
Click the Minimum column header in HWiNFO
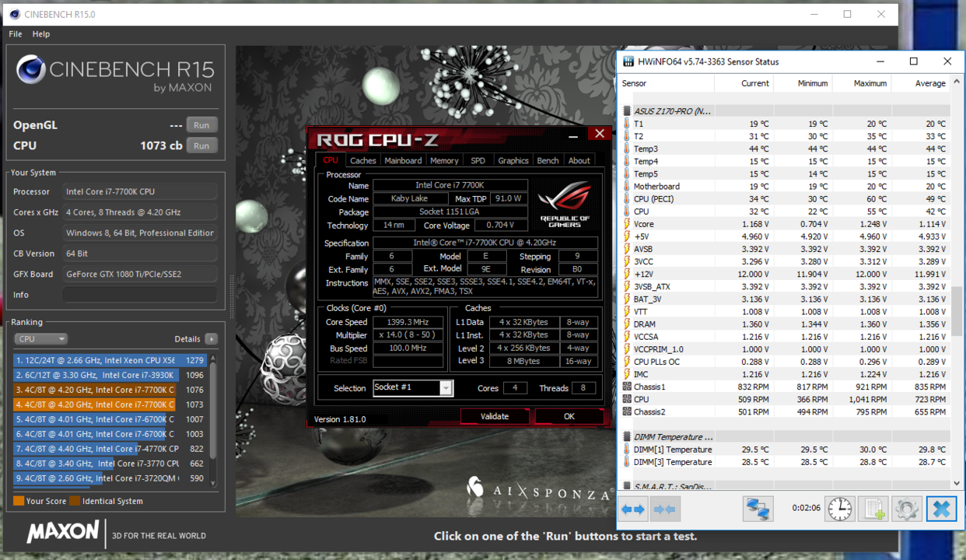tap(803, 83)
